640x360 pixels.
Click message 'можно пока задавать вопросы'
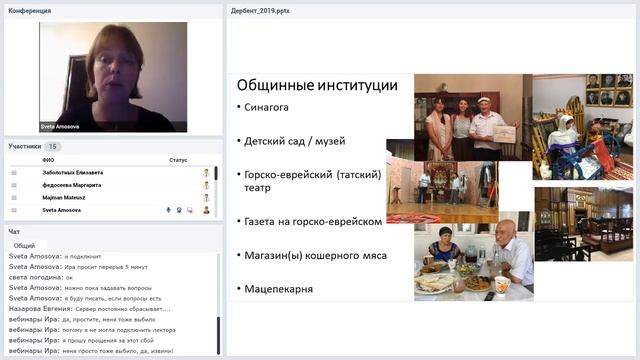(x=108, y=288)
